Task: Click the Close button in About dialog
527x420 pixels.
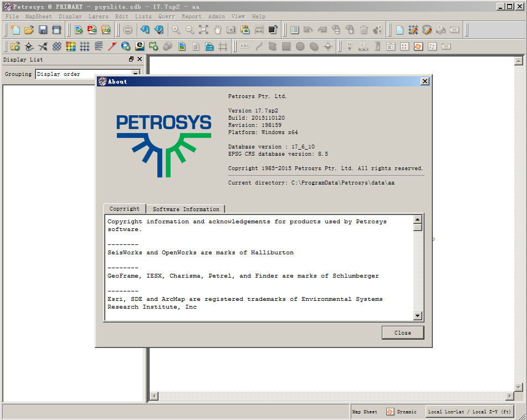Action: 403,332
